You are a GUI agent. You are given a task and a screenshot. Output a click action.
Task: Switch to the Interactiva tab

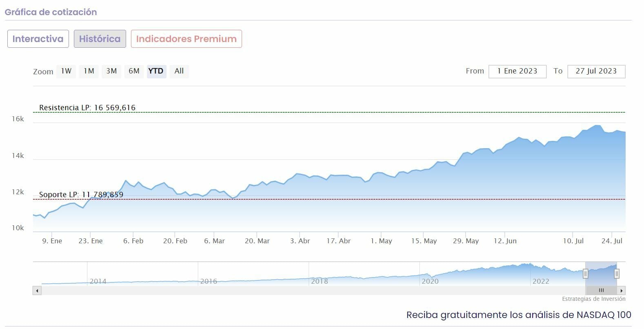pos(38,39)
